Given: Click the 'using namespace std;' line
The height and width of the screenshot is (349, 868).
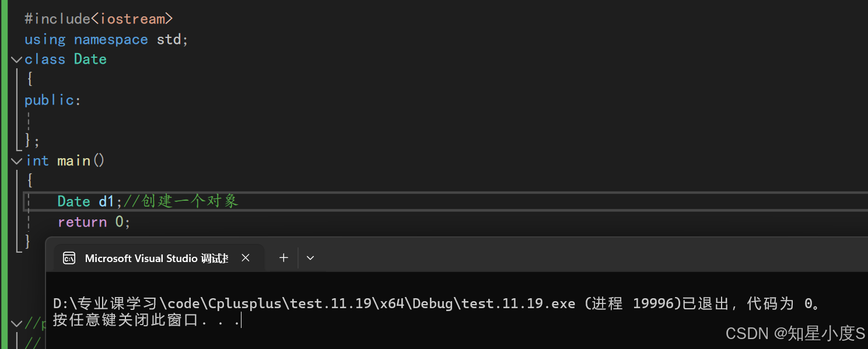Looking at the screenshot, I should [x=106, y=40].
